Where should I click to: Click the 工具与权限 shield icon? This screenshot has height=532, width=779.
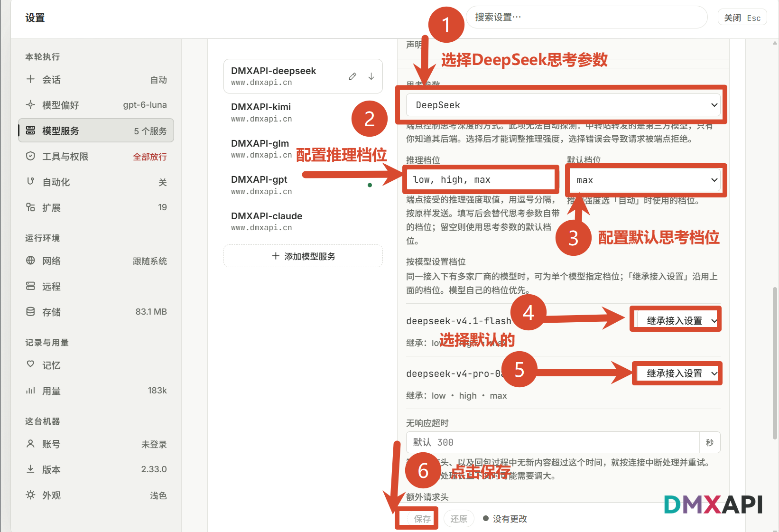pyautogui.click(x=30, y=156)
